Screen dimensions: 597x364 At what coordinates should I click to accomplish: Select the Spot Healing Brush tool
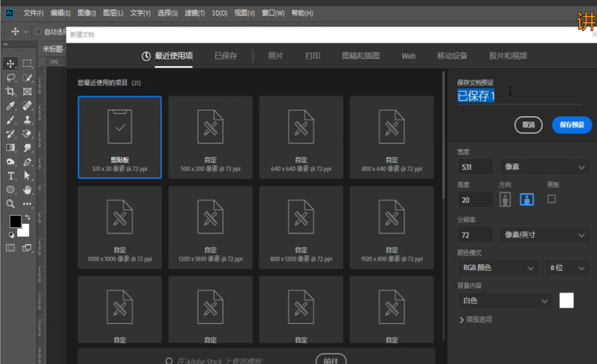27,106
